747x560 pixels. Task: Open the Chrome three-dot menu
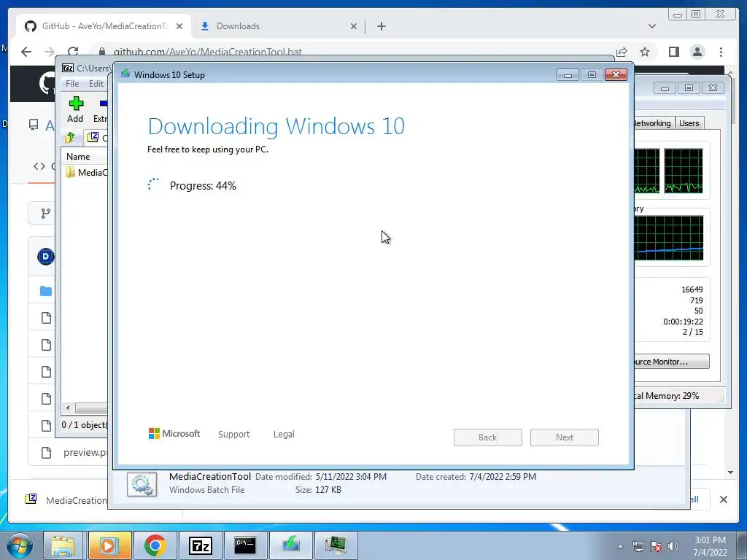pyautogui.click(x=721, y=52)
